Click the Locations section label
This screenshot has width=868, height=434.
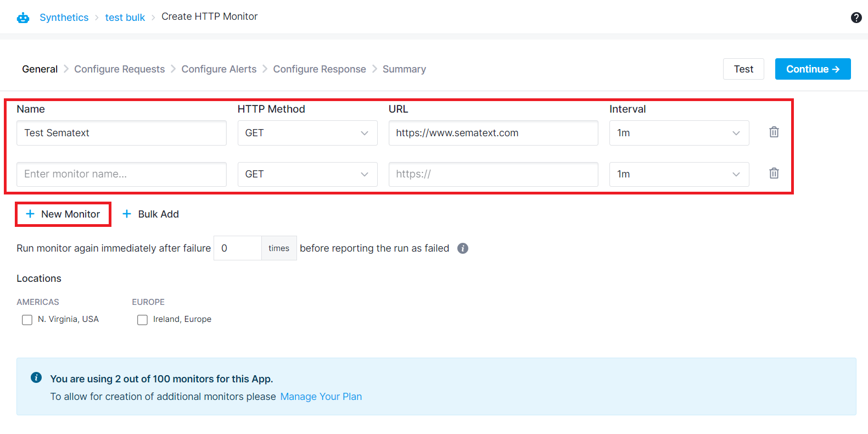(x=39, y=279)
